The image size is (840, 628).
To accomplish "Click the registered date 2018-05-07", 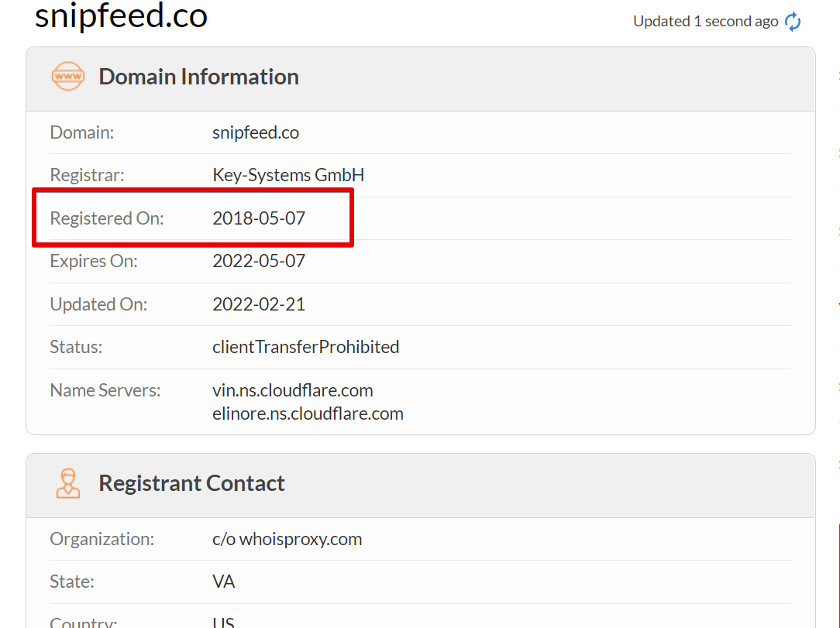I will [259, 218].
